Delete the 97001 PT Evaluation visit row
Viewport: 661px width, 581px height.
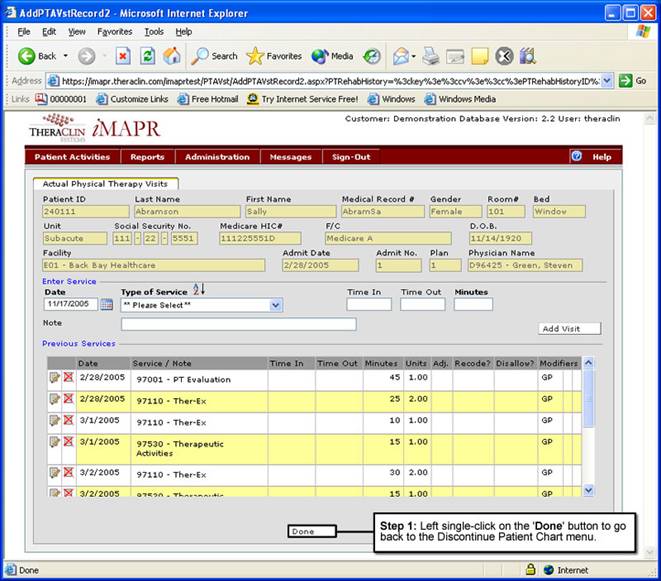tap(68, 378)
